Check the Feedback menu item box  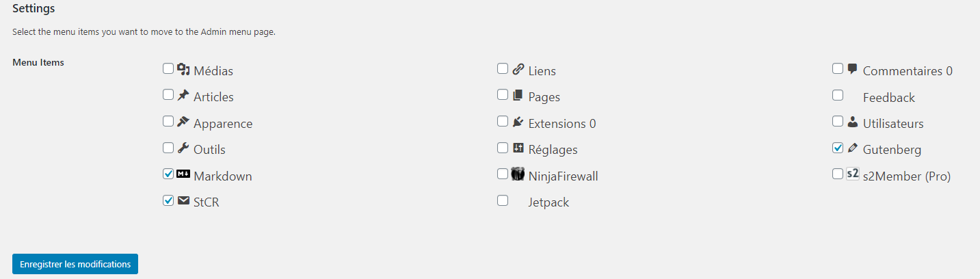pyautogui.click(x=838, y=95)
